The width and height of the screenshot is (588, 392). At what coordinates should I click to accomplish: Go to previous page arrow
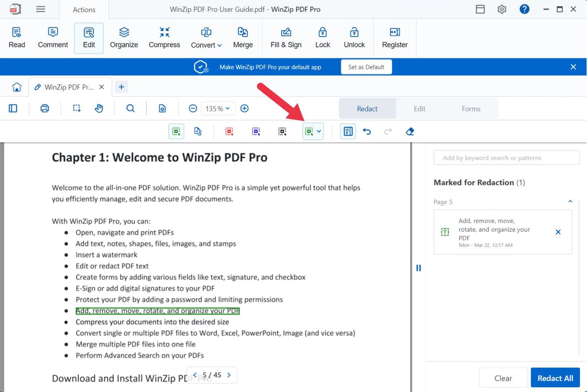(195, 375)
